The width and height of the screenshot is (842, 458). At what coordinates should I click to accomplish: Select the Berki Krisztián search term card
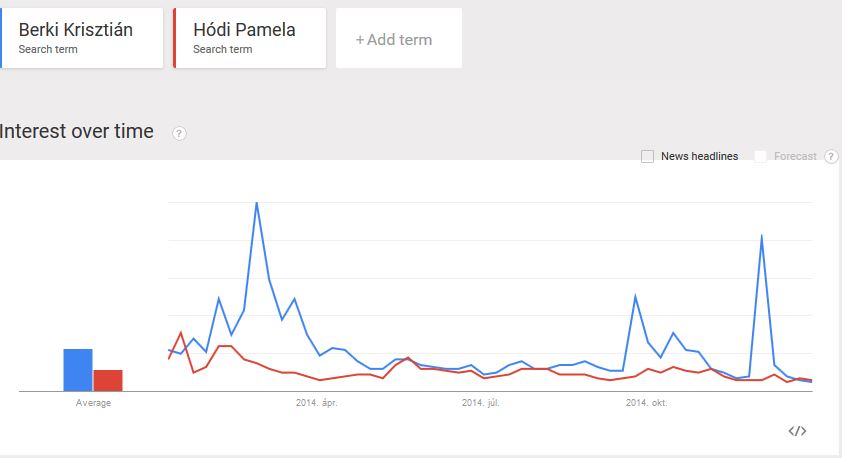click(x=82, y=38)
